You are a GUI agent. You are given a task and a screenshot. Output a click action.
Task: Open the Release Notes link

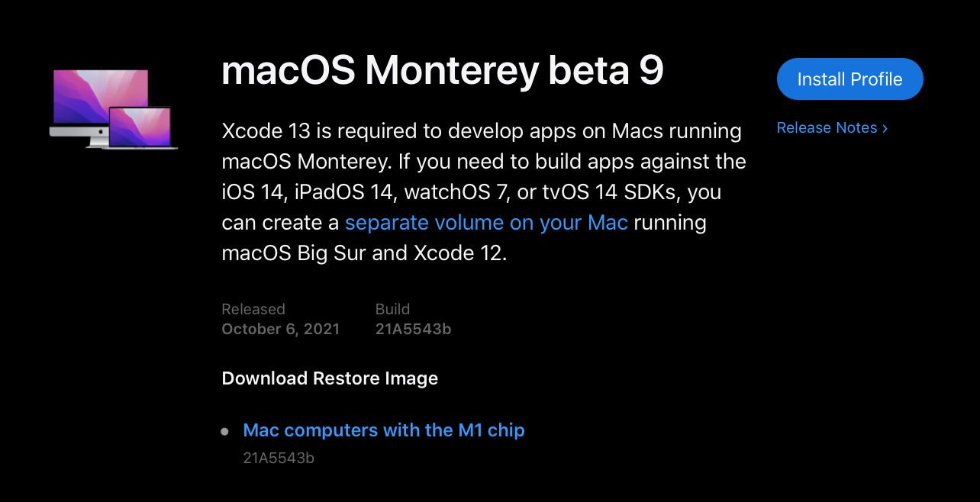point(827,128)
